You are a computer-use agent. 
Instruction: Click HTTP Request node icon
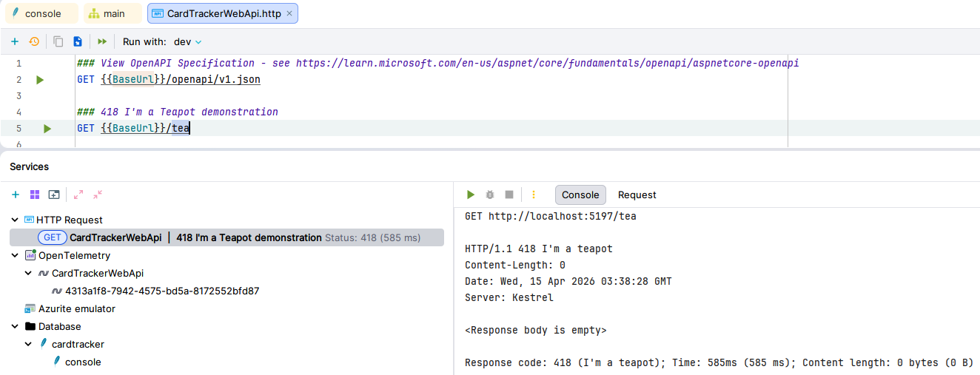[x=30, y=220]
